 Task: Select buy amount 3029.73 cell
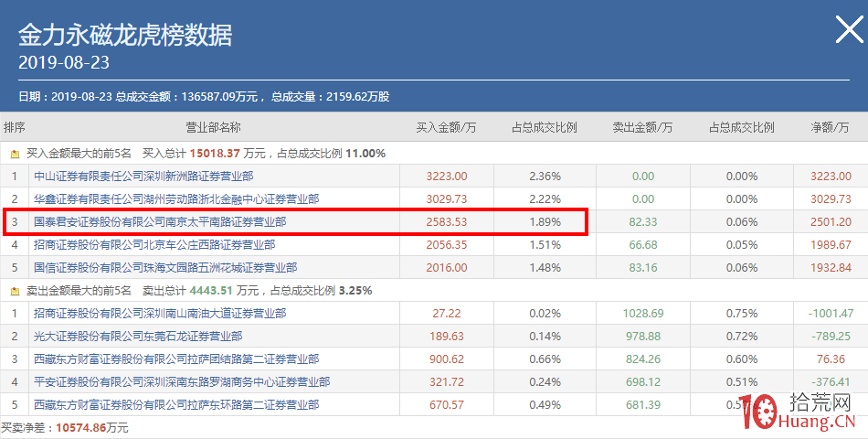coord(447,199)
